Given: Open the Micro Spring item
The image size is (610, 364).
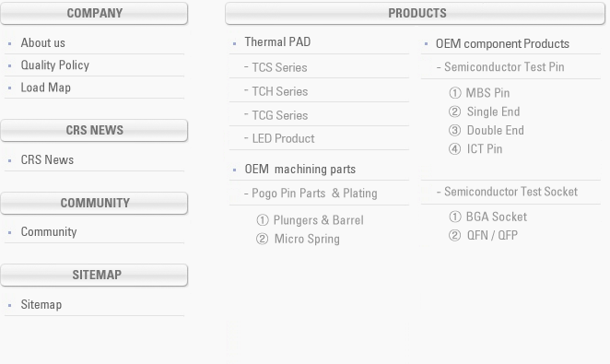Looking at the screenshot, I should [307, 239].
